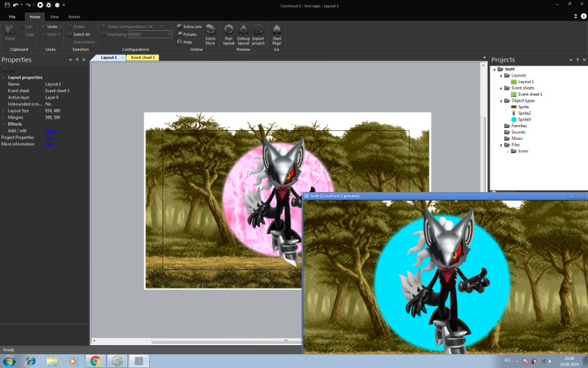Open quick access toolbar customize dropdown
Screen dimensions: 588x368
[x=64, y=5]
